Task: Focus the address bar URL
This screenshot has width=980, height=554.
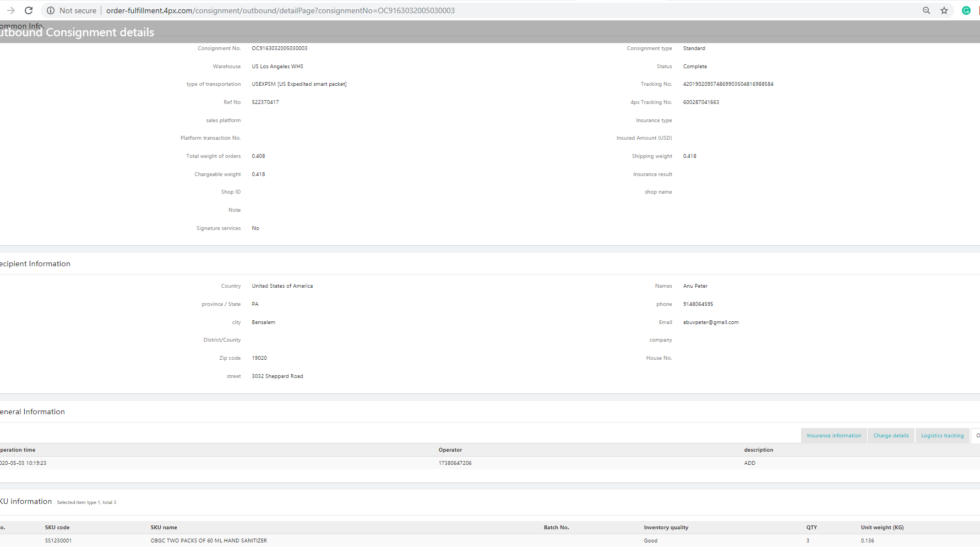Action: point(280,10)
